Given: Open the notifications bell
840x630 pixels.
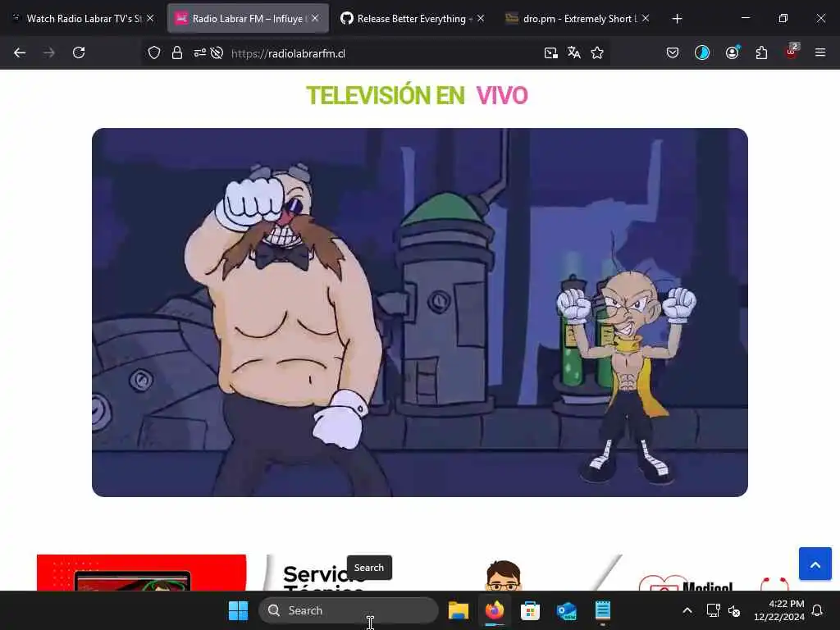Looking at the screenshot, I should coord(817,610).
